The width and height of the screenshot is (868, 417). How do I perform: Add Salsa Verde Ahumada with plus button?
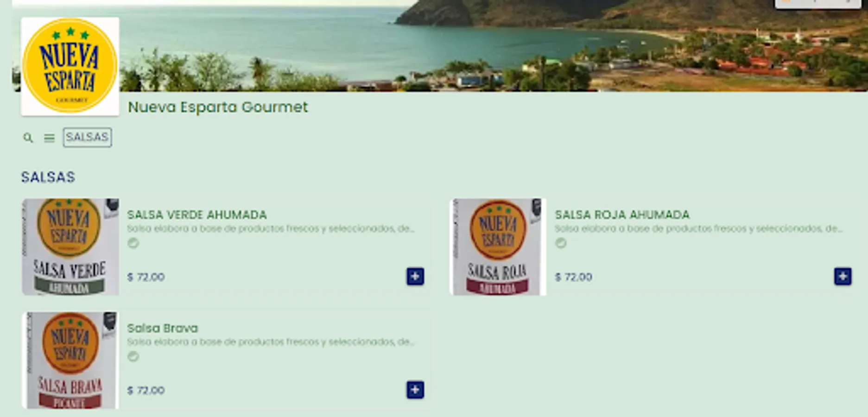click(x=415, y=277)
